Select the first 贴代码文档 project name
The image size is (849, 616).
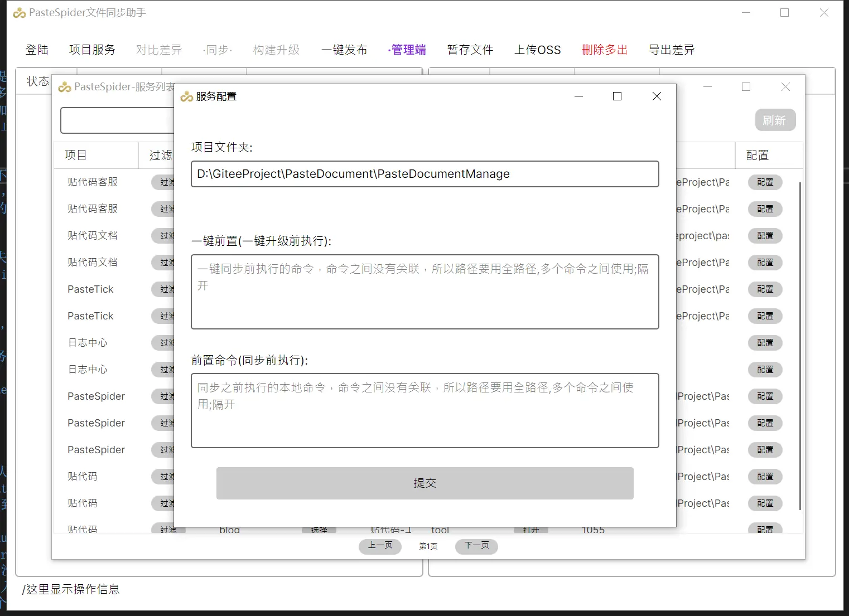click(93, 236)
